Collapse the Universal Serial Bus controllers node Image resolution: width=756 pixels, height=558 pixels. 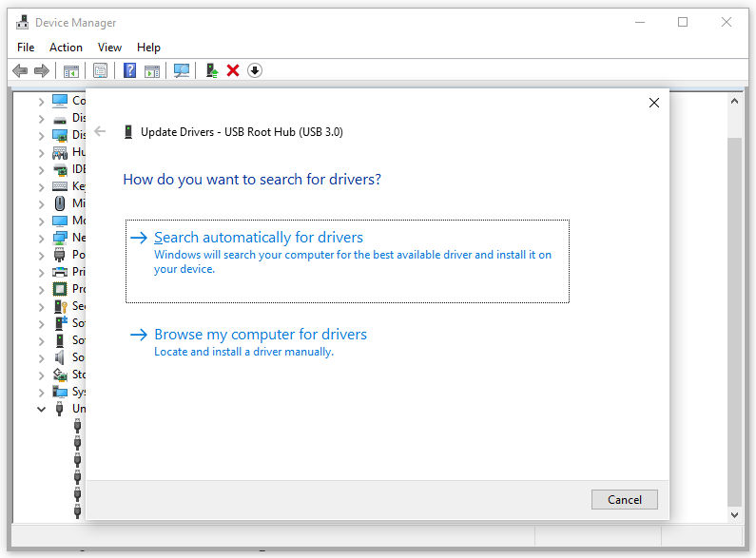point(41,409)
